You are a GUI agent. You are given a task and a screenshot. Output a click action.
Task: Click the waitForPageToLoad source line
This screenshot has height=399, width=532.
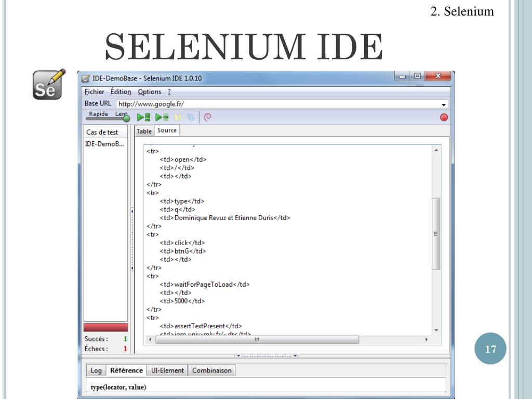pyautogui.click(x=205, y=284)
